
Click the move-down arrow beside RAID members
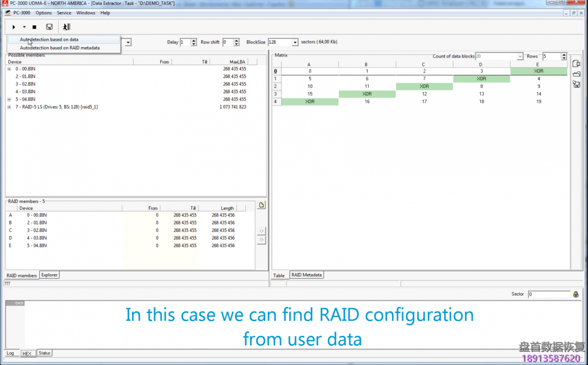[261, 240]
